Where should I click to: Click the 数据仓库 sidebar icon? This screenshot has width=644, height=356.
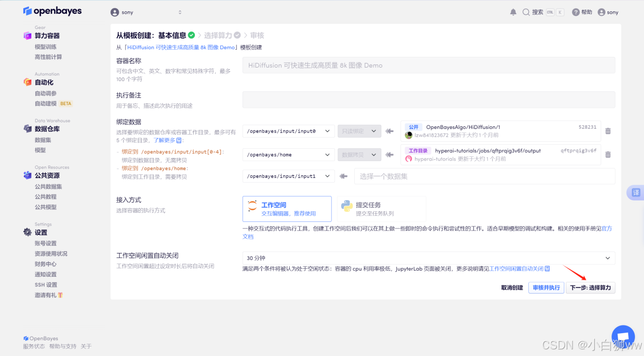[x=27, y=129]
